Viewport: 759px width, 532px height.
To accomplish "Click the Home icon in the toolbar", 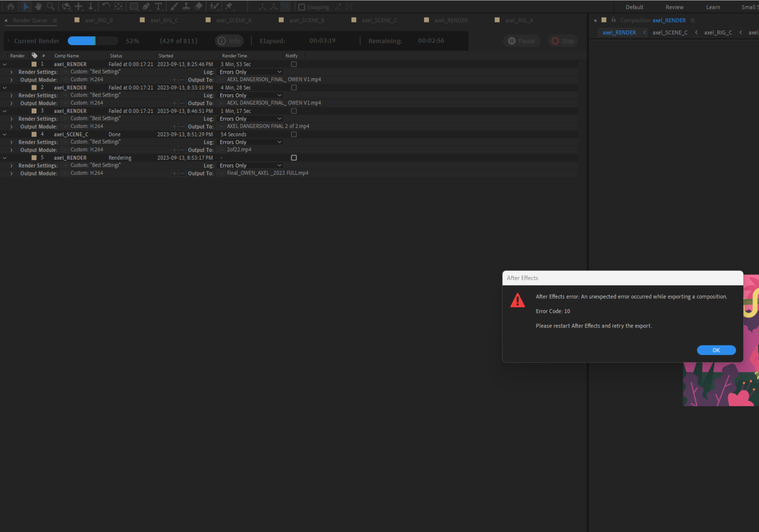I will pyautogui.click(x=10, y=6).
